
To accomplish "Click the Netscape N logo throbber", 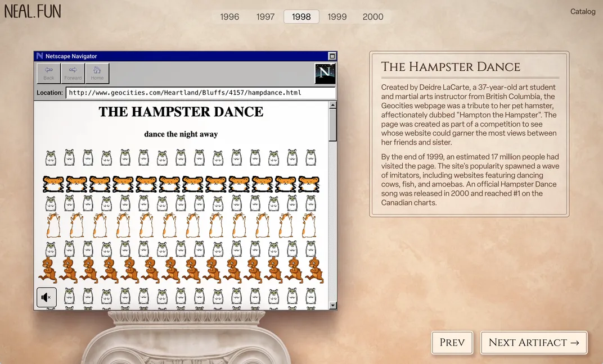I will [325, 74].
